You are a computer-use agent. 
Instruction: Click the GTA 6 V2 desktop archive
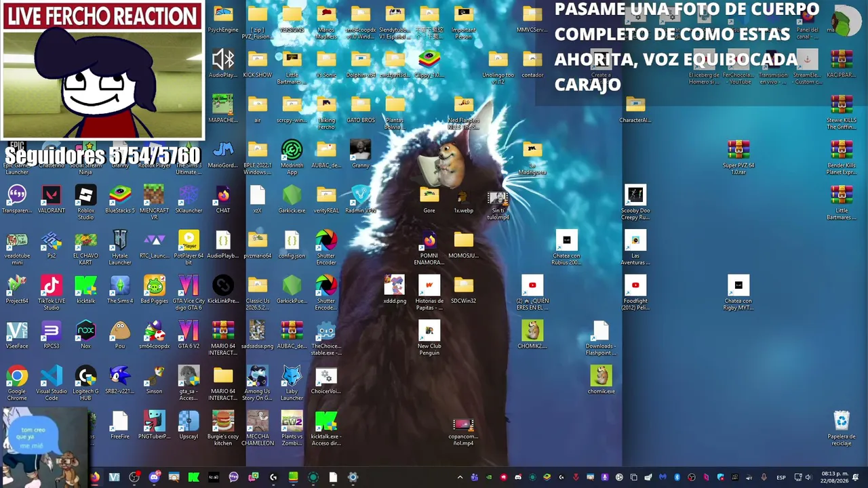189,335
